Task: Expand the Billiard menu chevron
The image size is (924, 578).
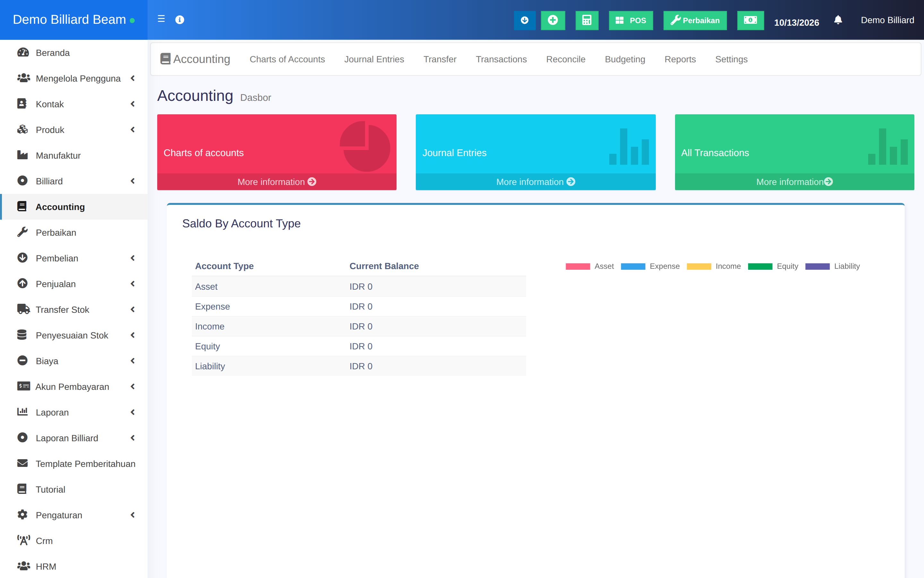Action: (x=133, y=181)
